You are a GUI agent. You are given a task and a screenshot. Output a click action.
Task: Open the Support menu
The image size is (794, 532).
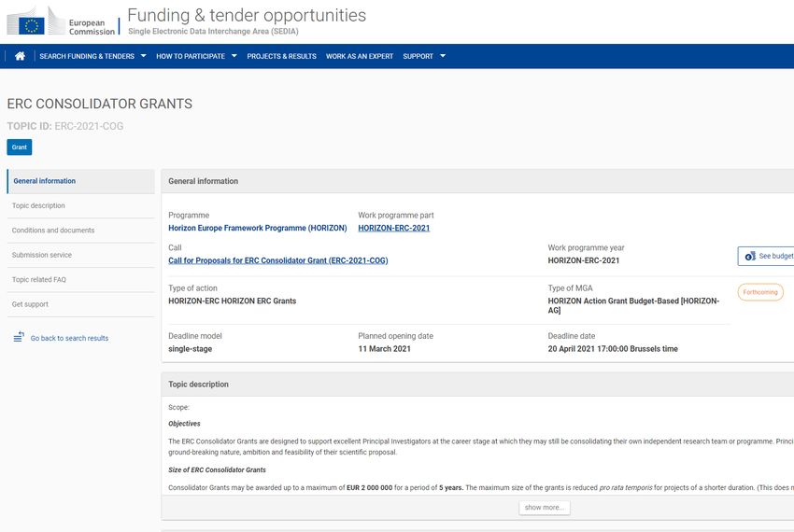point(418,56)
